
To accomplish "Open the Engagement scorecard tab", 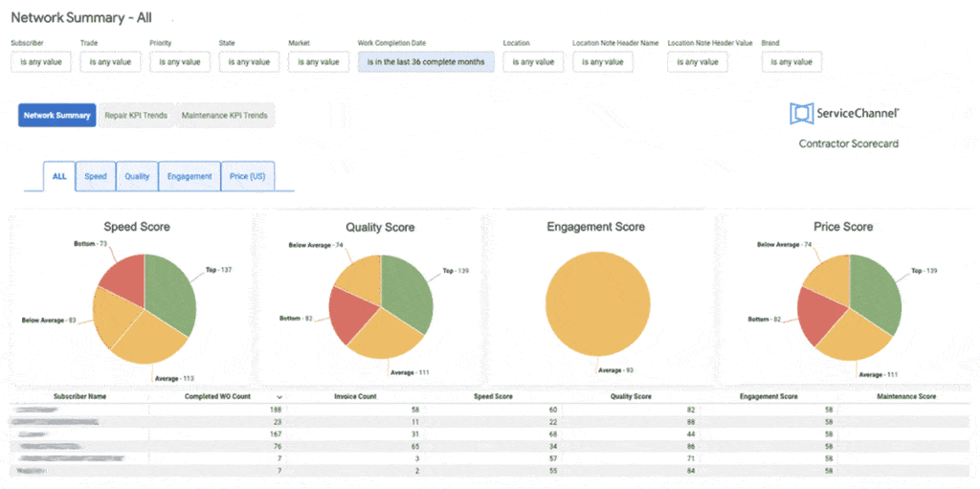I will point(189,176).
